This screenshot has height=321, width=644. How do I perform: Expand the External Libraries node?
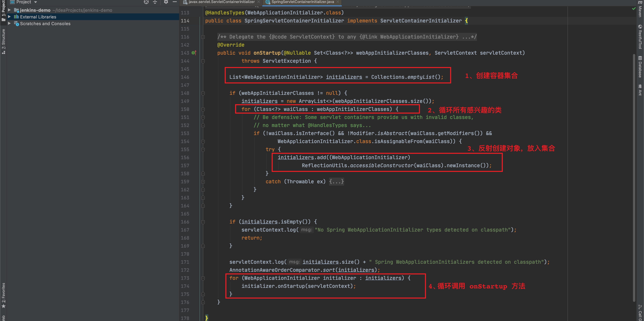9,17
